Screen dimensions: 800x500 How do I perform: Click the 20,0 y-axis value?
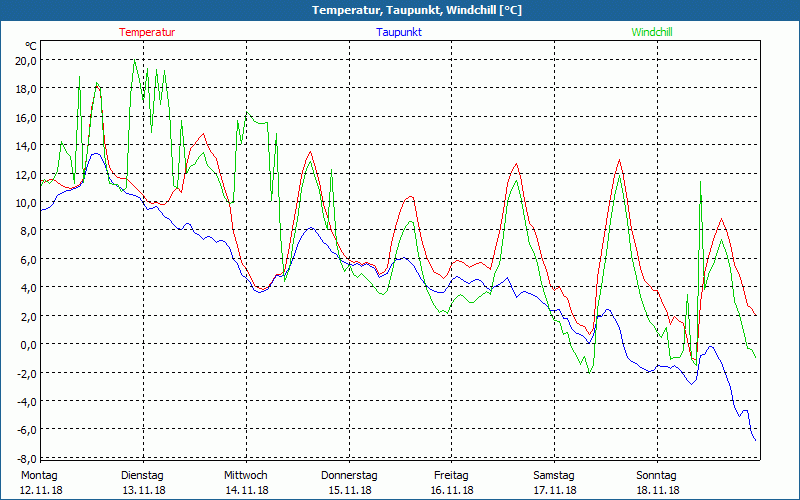click(25, 60)
